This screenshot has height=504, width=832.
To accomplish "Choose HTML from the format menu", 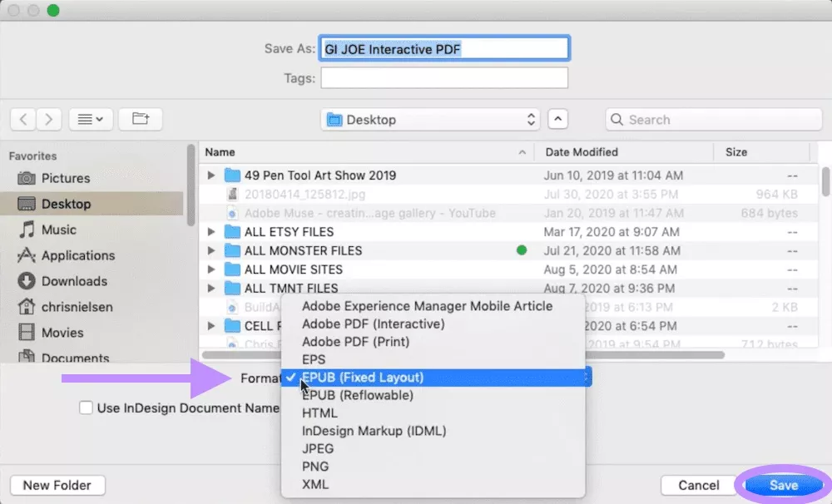I will coord(319,413).
